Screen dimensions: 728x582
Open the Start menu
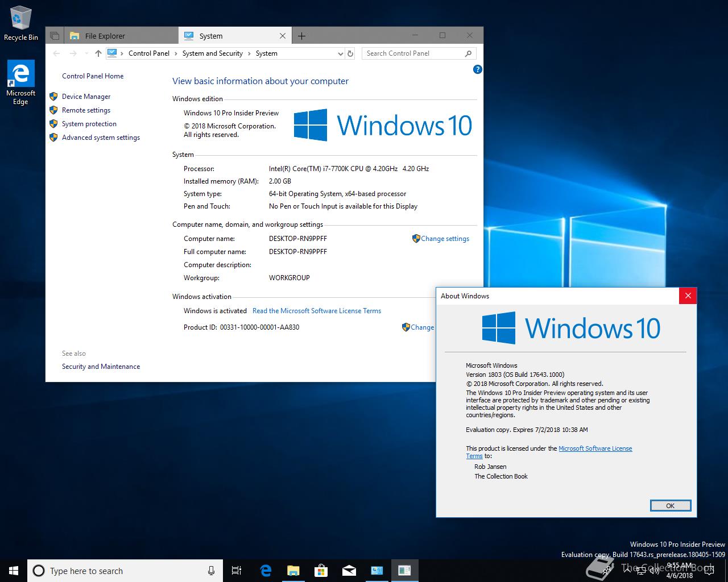pyautogui.click(x=14, y=571)
